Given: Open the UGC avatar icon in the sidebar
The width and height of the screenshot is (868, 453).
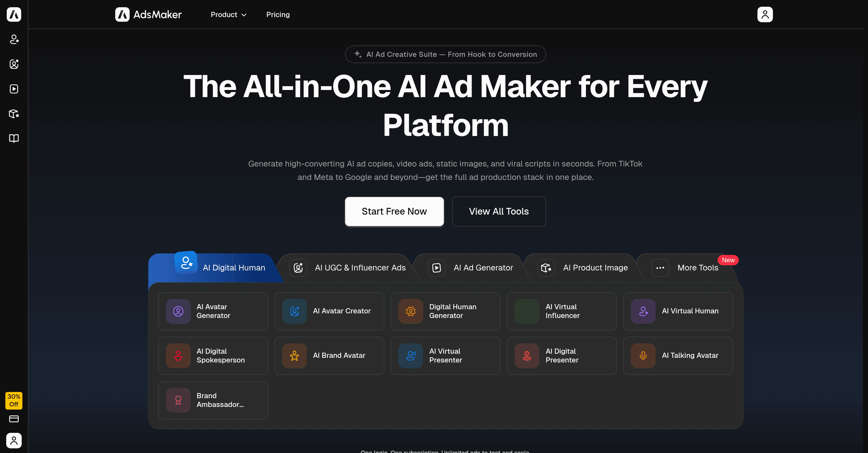Looking at the screenshot, I should point(14,64).
